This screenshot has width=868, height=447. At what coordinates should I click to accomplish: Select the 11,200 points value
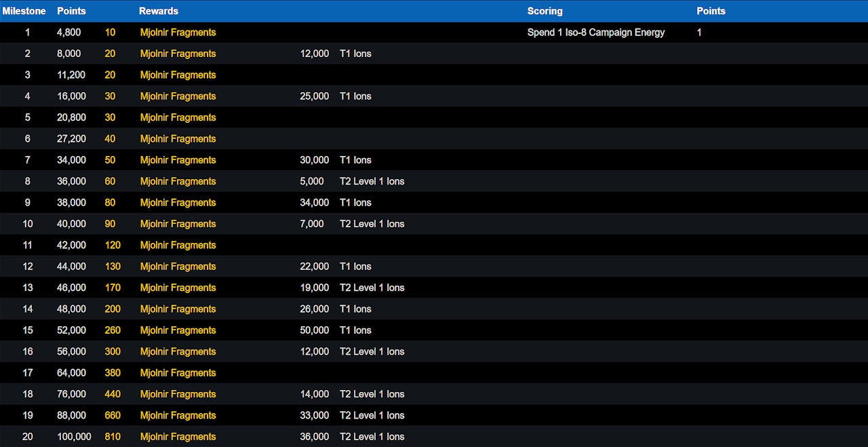tap(71, 75)
